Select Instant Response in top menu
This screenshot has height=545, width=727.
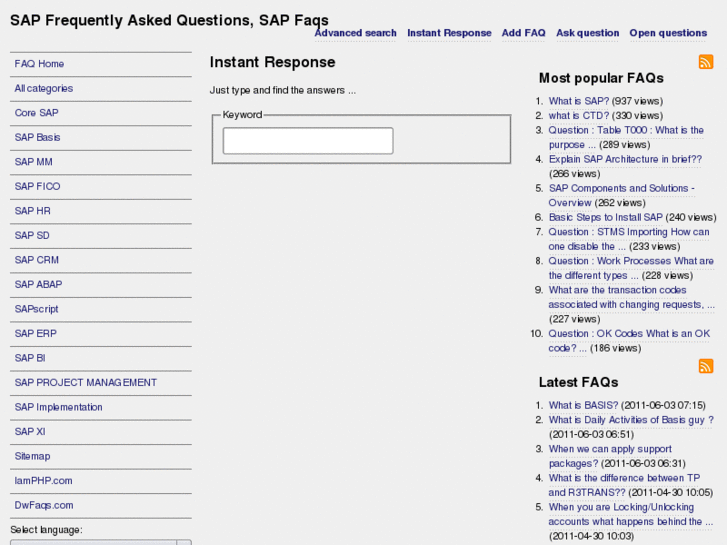click(449, 33)
